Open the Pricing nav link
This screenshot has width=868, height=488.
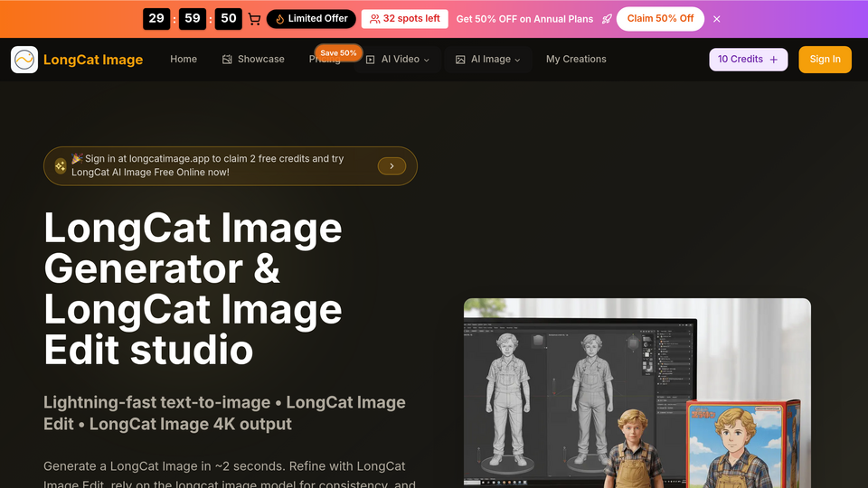click(x=325, y=60)
